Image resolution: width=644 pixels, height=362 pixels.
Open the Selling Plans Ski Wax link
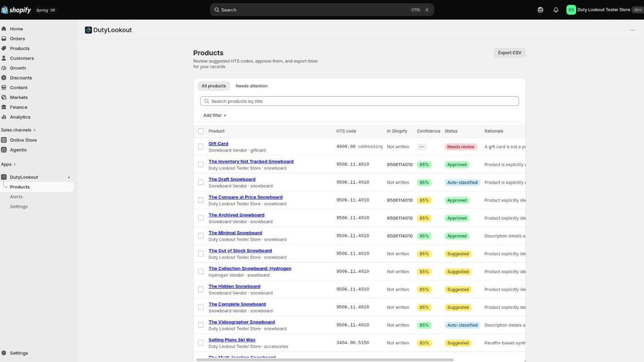232,340
